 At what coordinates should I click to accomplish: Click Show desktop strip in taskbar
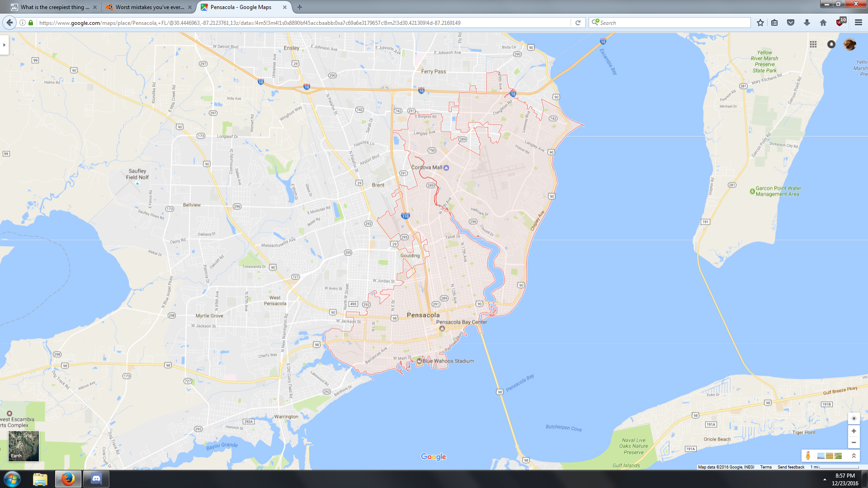[865, 479]
